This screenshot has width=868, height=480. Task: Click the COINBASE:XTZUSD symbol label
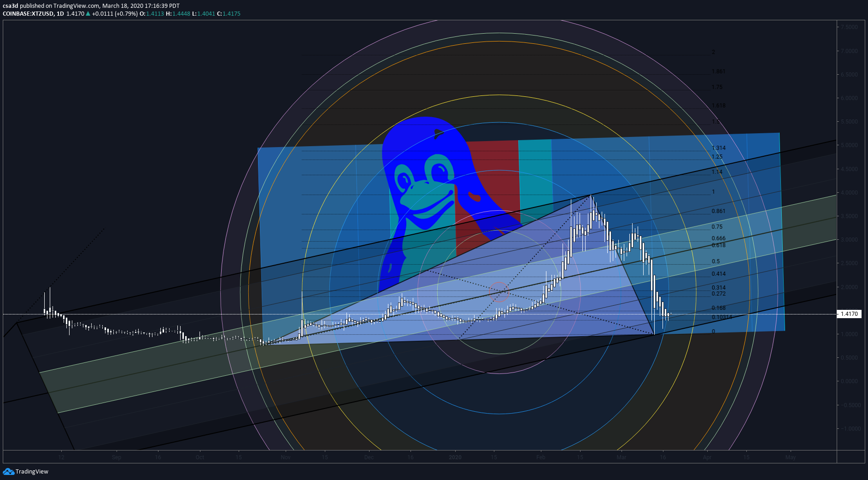pyautogui.click(x=28, y=13)
